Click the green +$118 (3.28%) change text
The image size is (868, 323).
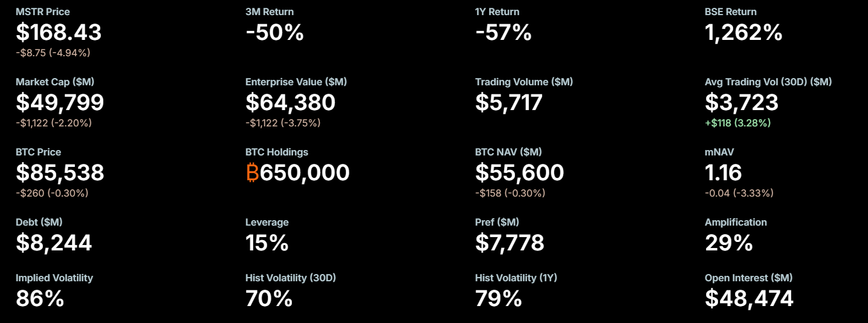[737, 123]
